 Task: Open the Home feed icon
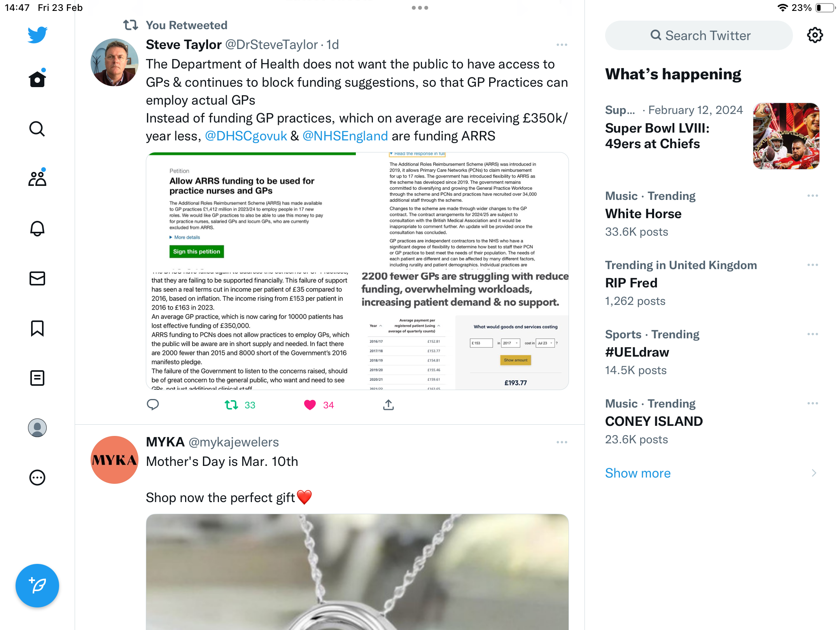(37, 79)
